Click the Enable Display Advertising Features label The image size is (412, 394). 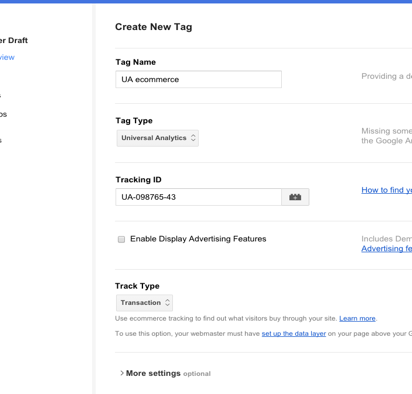[198, 239]
